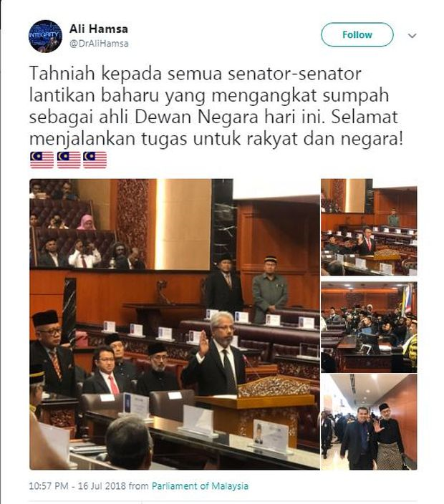Open Ali Hamsa's profile avatar
This screenshot has height=504, width=444.
click(x=45, y=37)
